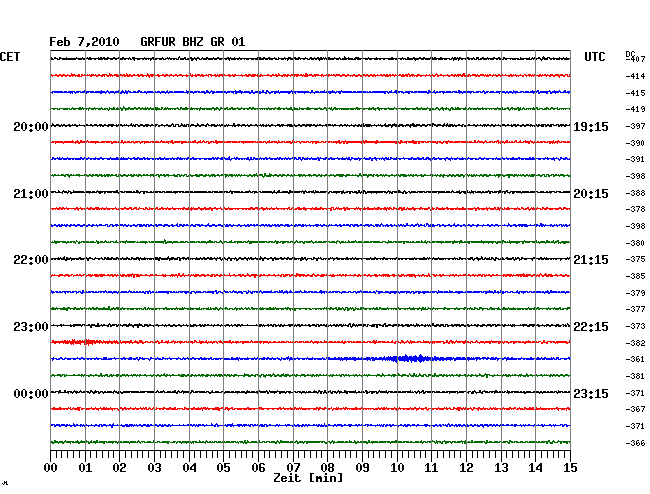
Task: Click the 'CET' time zone label
Action: (x=10, y=57)
